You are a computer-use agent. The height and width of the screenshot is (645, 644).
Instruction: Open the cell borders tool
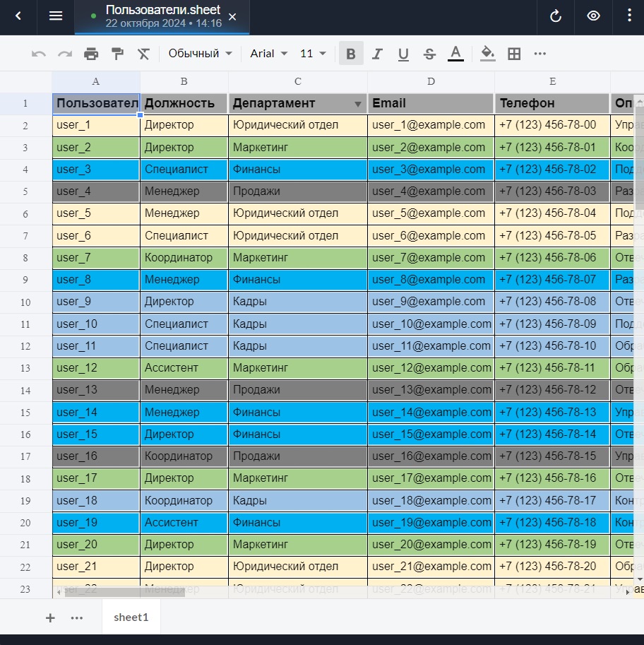tap(514, 54)
